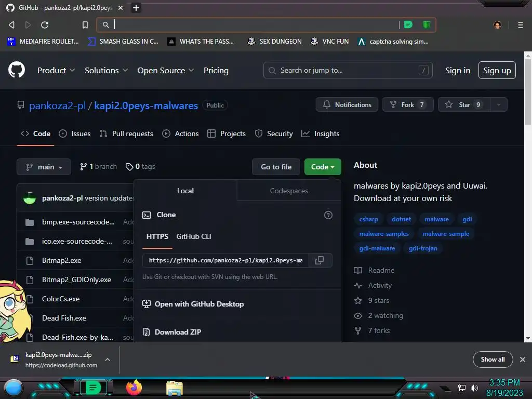Click the clone help question-mark icon
This screenshot has height=399, width=532.
pos(328,215)
